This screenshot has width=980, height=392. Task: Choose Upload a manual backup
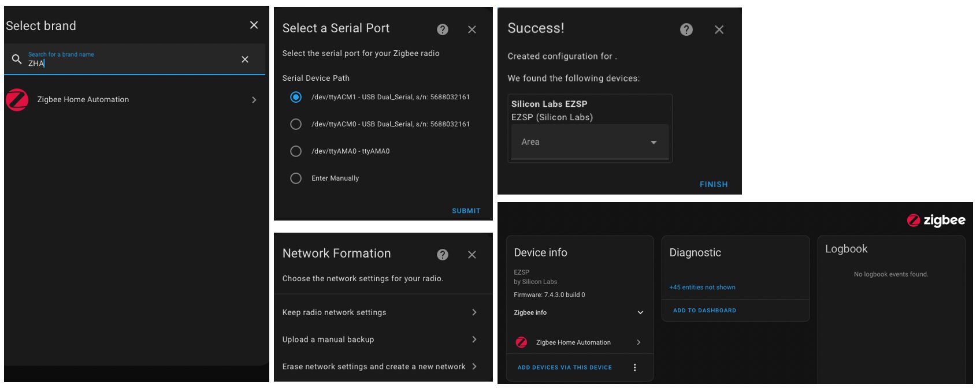point(383,339)
